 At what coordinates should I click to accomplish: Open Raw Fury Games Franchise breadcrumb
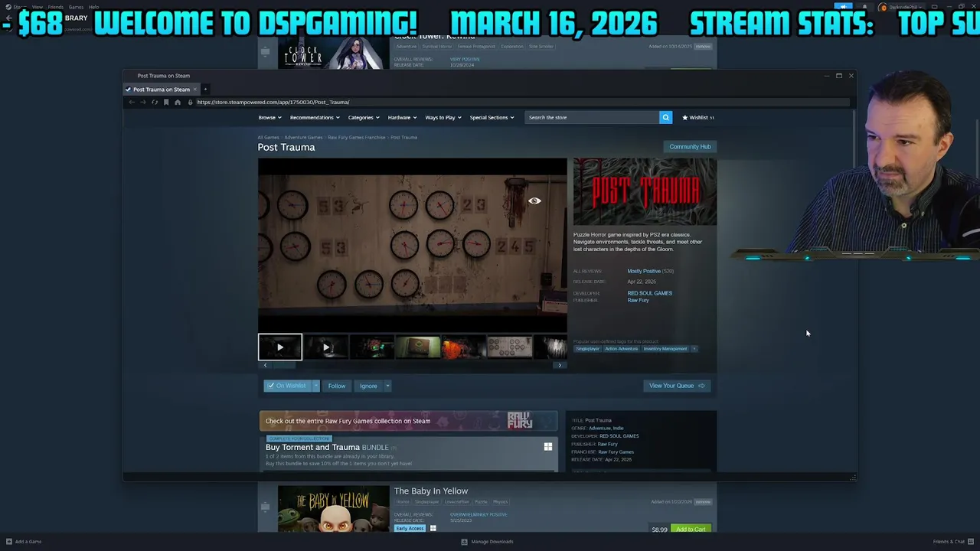tap(356, 137)
